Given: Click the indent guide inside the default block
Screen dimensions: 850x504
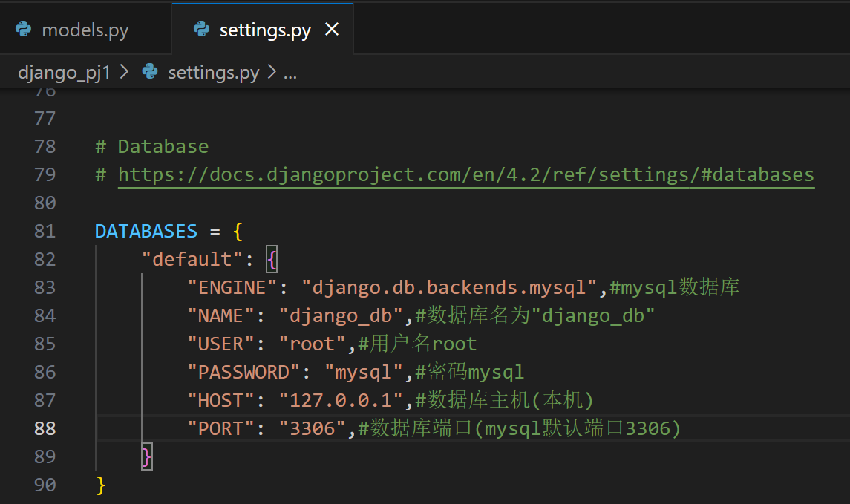Looking at the screenshot, I should click(143, 356).
